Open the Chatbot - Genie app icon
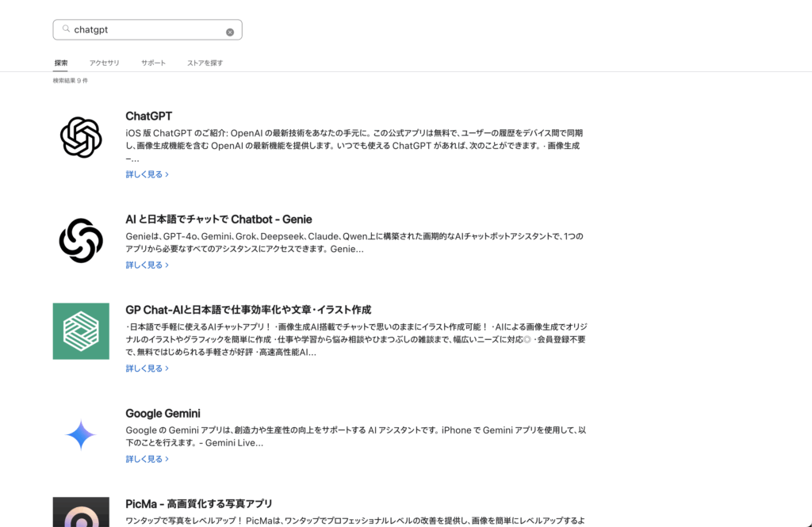 pyautogui.click(x=81, y=241)
